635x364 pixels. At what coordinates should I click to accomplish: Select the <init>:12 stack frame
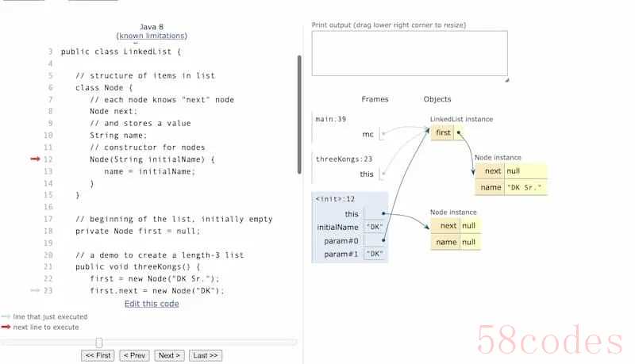coord(350,228)
